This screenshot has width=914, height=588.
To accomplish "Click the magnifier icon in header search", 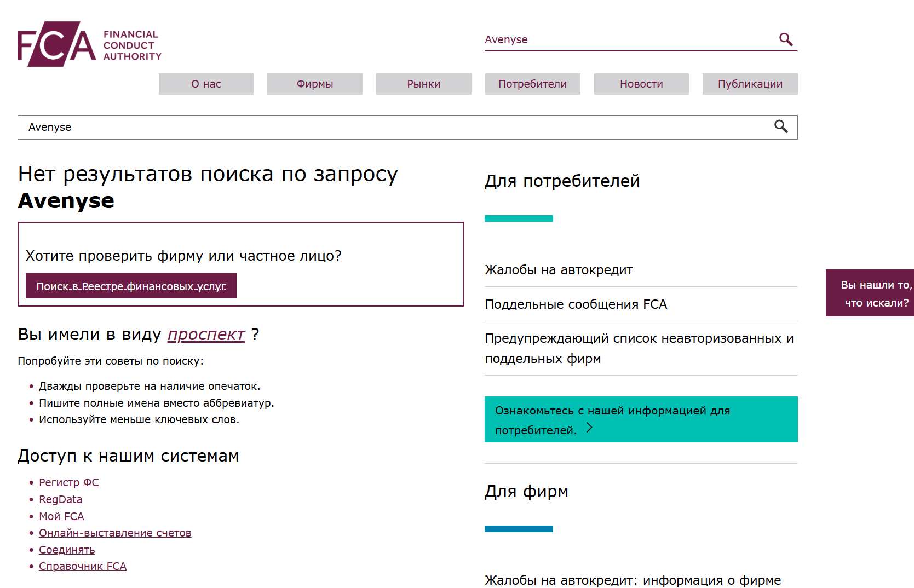I will (x=786, y=39).
